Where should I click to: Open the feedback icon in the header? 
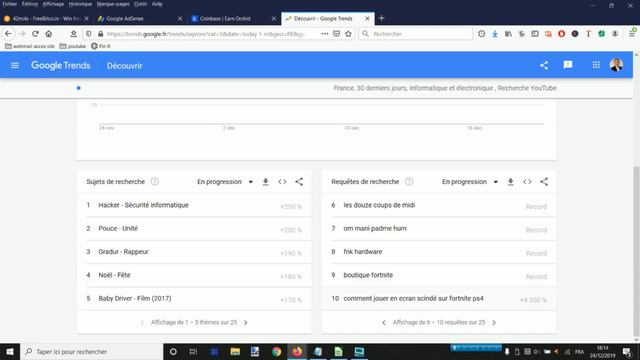[x=568, y=65]
